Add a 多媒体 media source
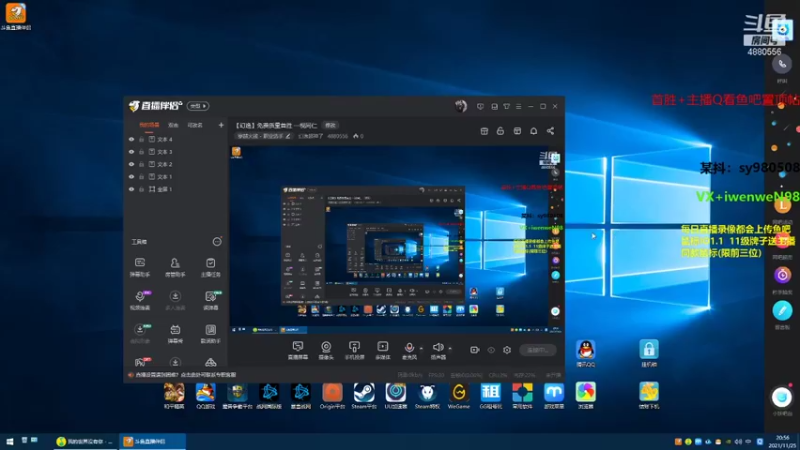 click(x=383, y=351)
